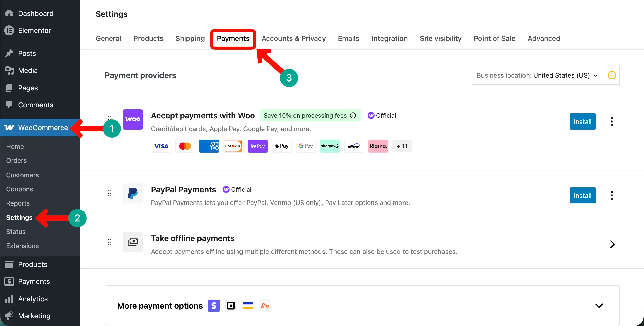
Task: Open Integration tab
Action: 389,38
